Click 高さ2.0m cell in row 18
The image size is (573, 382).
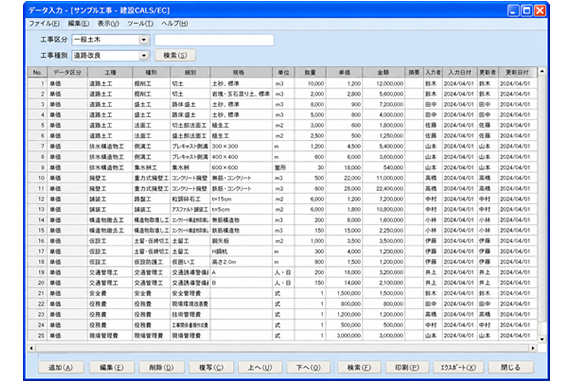[241, 262]
